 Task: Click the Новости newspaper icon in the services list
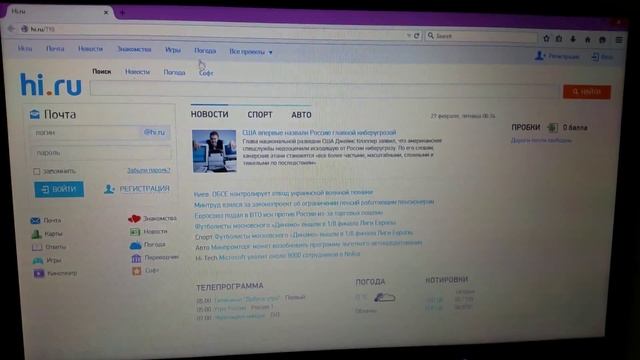click(135, 231)
